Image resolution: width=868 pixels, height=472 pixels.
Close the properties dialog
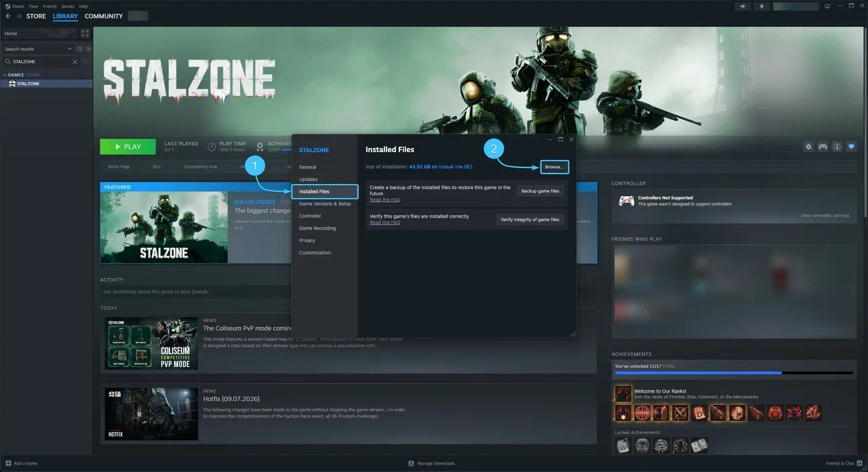pyautogui.click(x=571, y=139)
